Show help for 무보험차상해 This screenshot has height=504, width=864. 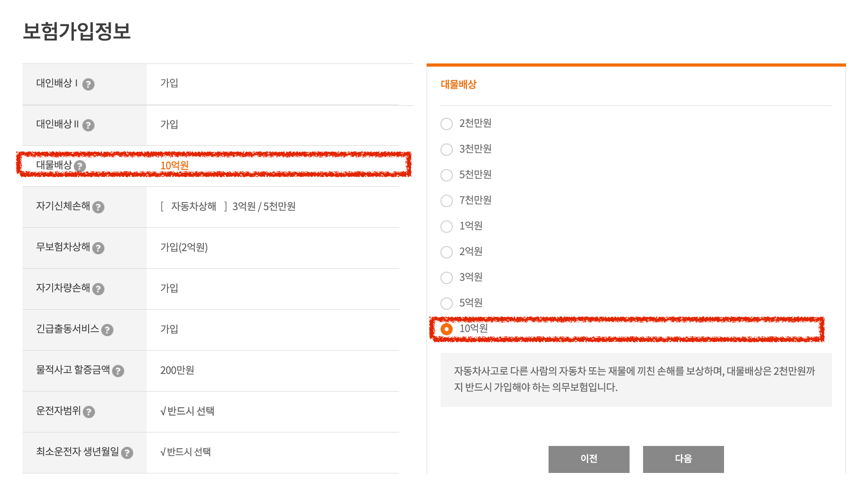98,248
